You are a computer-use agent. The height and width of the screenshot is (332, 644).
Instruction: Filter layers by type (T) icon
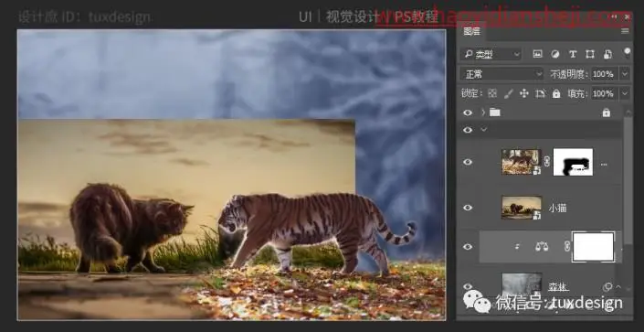573,54
